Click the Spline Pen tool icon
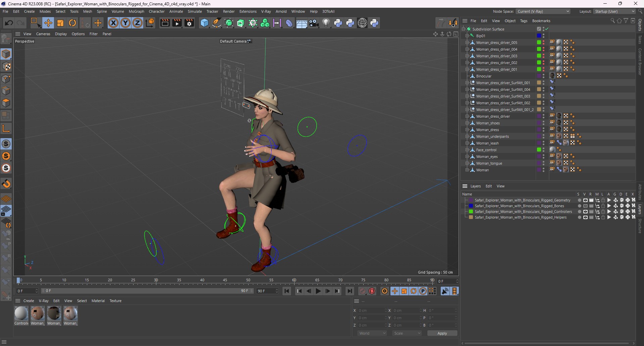The height and width of the screenshot is (346, 644). (217, 23)
